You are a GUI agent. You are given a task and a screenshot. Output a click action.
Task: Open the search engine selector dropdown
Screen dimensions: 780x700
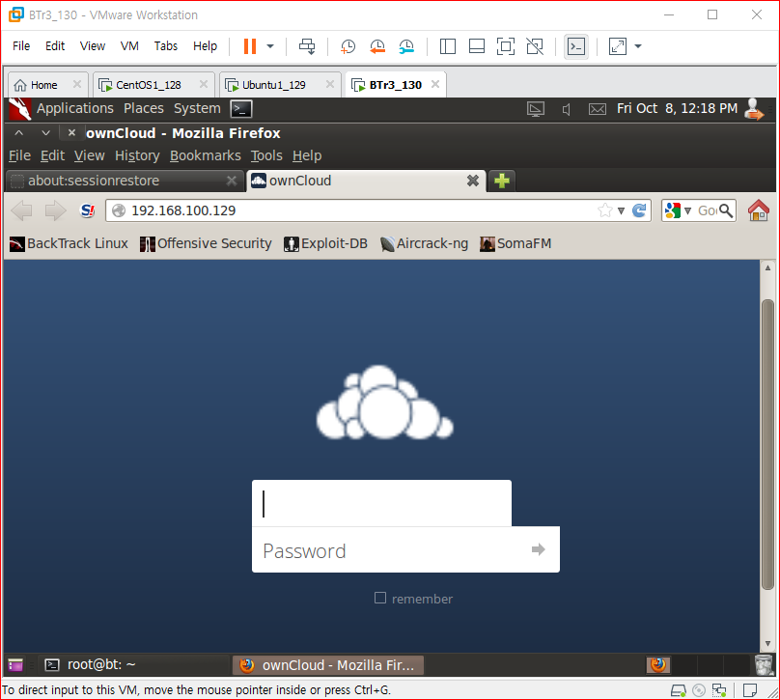(x=679, y=210)
